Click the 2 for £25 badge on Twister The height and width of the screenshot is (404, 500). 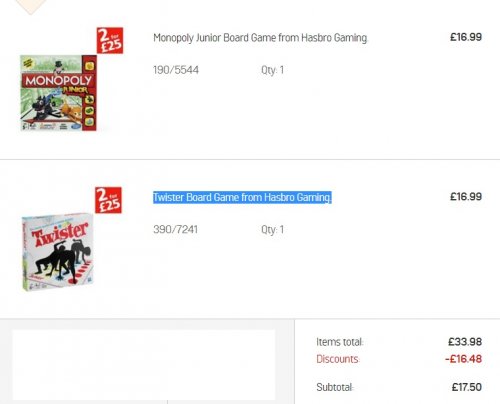point(108,200)
